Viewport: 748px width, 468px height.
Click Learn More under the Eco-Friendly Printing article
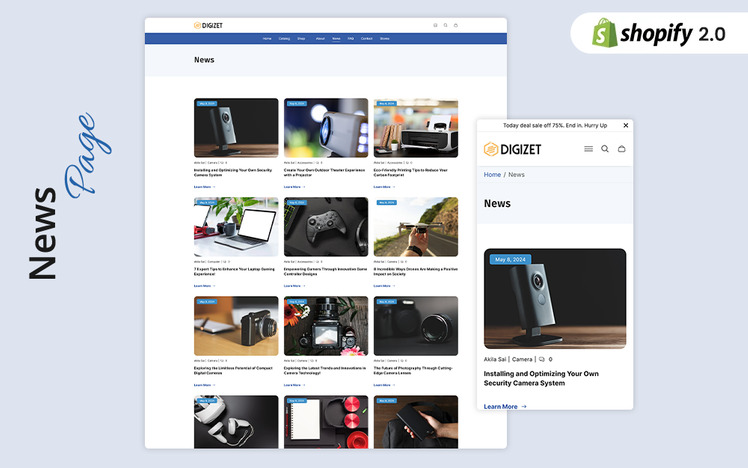point(384,187)
